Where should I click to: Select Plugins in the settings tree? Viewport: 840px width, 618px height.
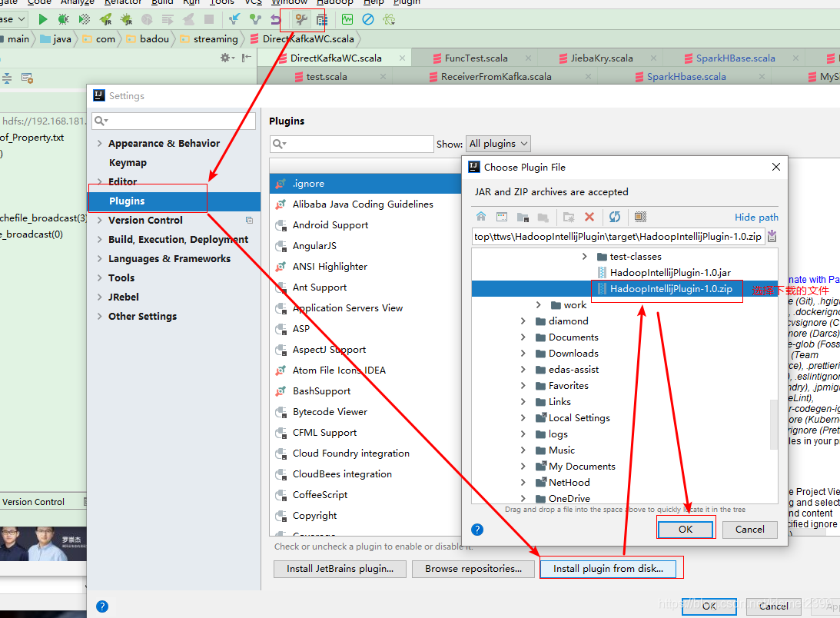174,201
